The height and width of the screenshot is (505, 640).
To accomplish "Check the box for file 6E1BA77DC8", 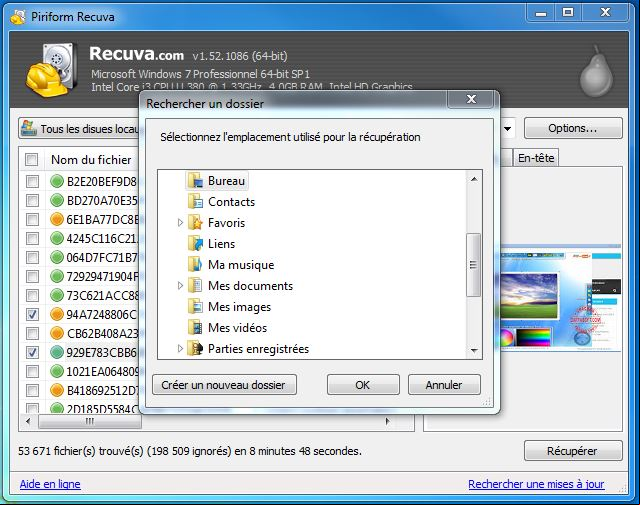I will click(32, 219).
